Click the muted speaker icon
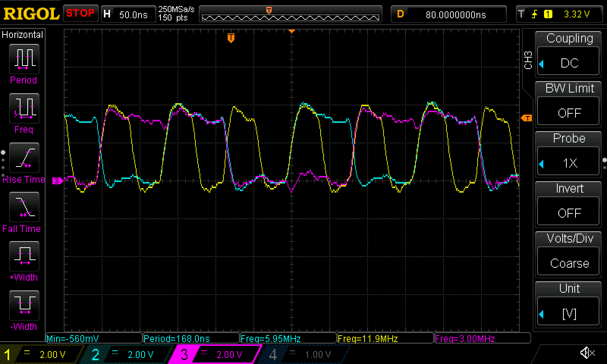The height and width of the screenshot is (364, 607). (x=587, y=353)
